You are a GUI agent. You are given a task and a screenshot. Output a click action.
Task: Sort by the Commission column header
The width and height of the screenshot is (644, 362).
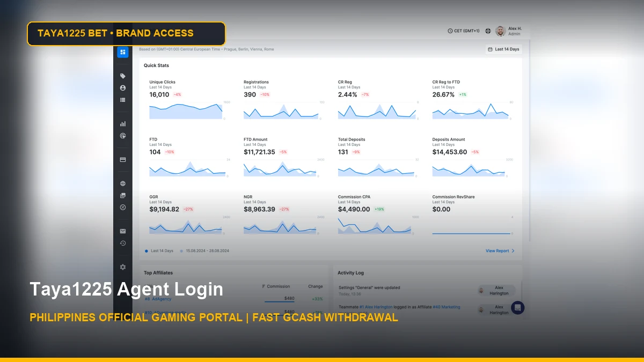tap(276, 286)
